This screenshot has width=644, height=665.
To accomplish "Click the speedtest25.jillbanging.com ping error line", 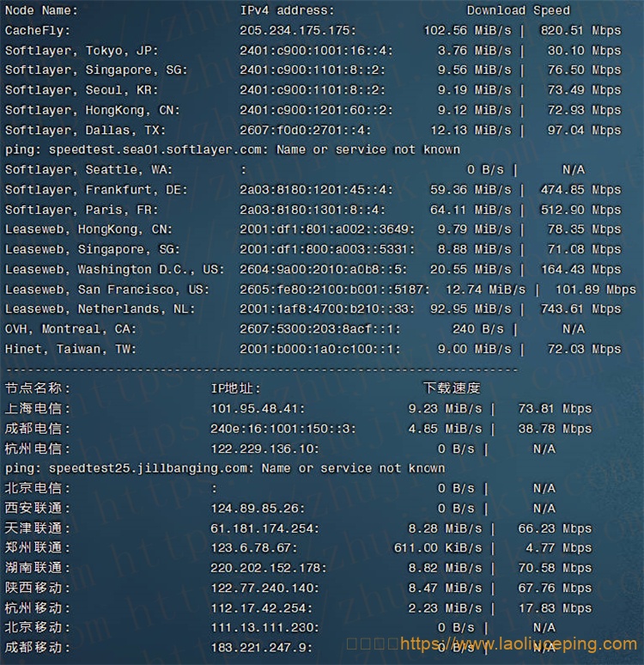I will [225, 468].
